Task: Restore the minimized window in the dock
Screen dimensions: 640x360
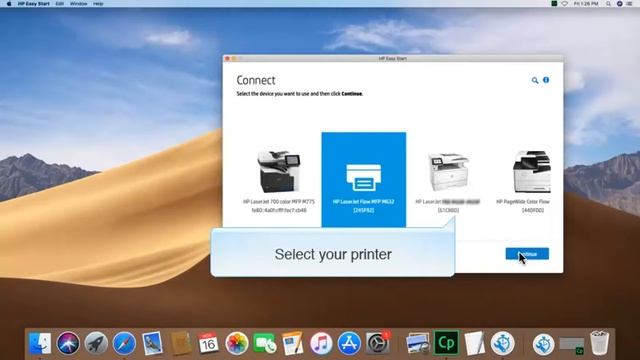Action: (571, 345)
